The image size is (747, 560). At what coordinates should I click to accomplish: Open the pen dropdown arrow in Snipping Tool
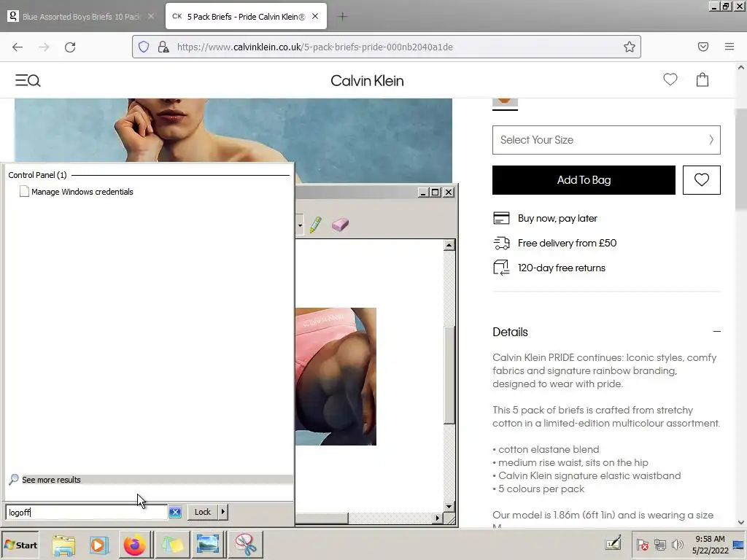[300, 225]
